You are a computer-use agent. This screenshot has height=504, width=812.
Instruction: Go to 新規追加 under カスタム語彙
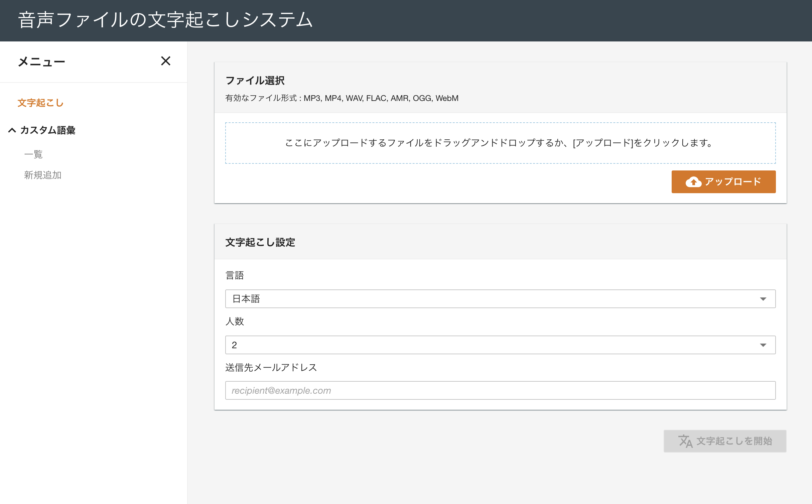pyautogui.click(x=43, y=175)
